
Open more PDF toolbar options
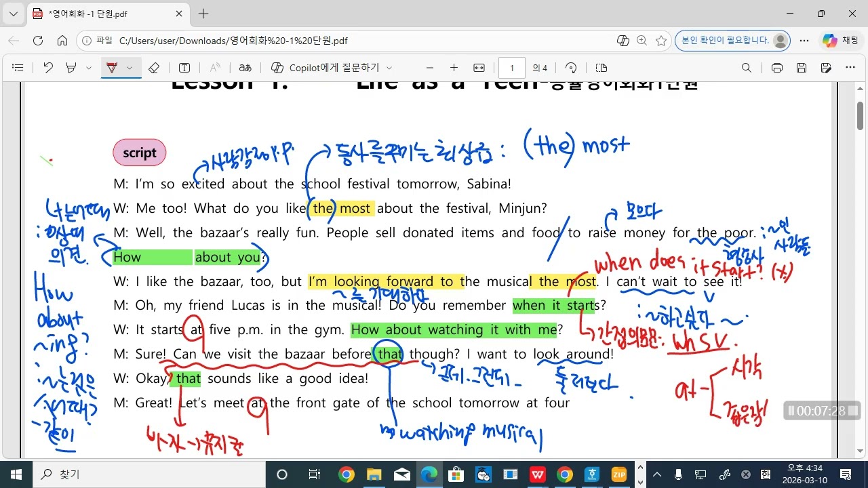[850, 68]
